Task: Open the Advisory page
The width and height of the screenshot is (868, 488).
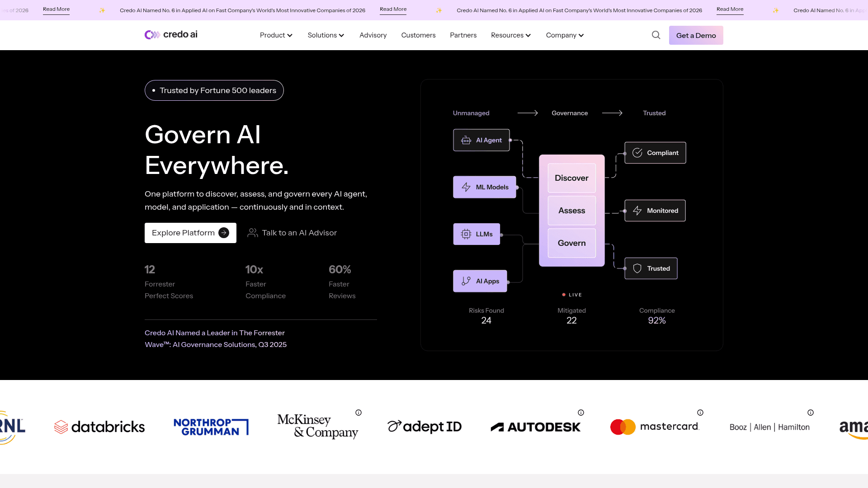Action: tap(373, 35)
